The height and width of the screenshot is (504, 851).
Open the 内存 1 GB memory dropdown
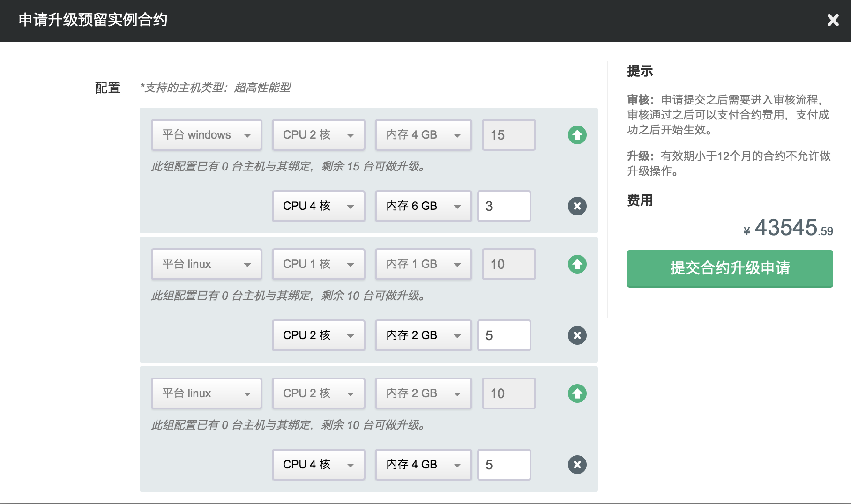tap(423, 265)
